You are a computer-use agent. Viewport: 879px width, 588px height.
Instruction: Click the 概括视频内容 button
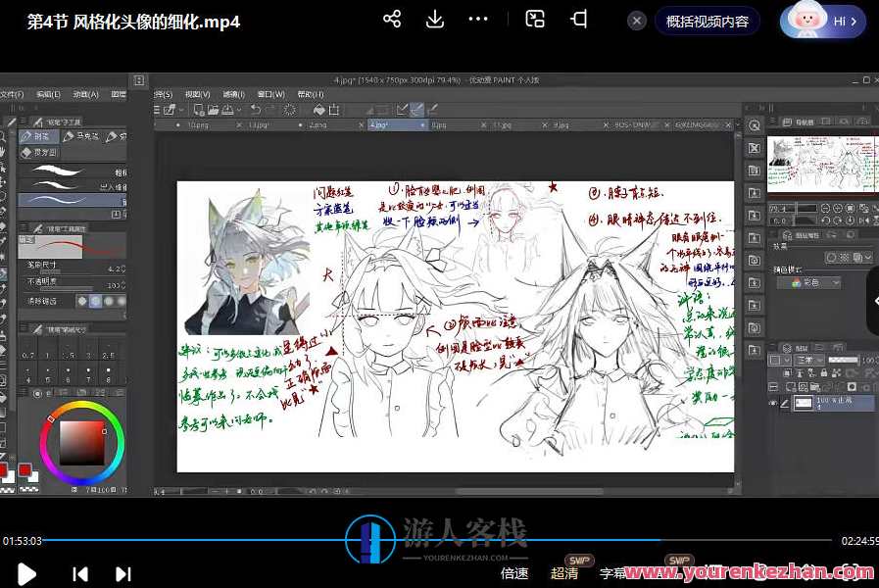point(708,21)
